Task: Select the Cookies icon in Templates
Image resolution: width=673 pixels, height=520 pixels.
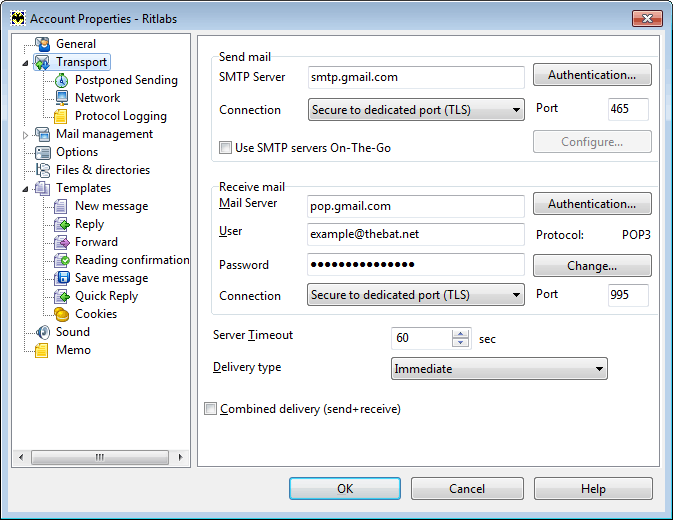Action: coord(62,314)
